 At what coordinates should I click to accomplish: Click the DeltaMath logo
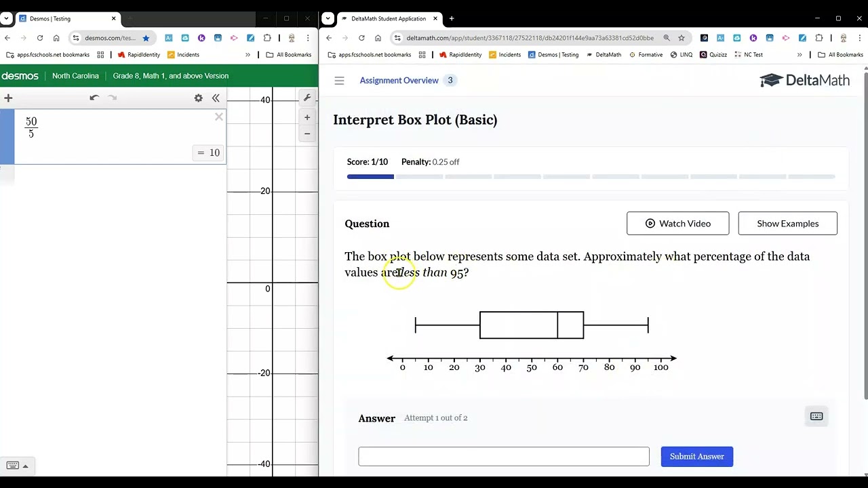click(x=804, y=81)
